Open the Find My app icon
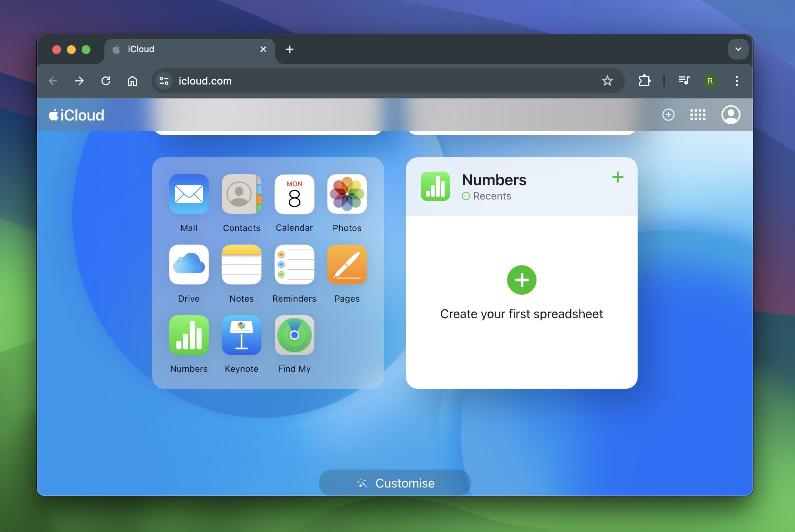 tap(294, 335)
